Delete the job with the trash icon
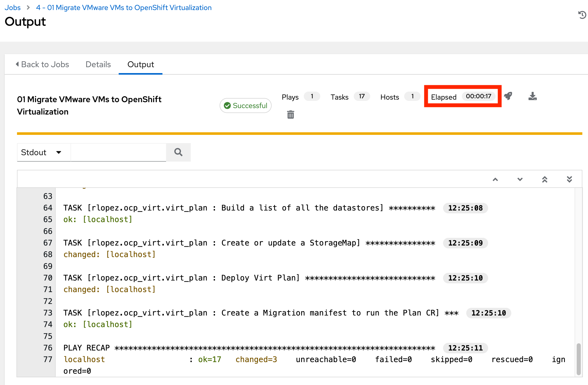Image resolution: width=588 pixels, height=385 pixels. (x=290, y=115)
